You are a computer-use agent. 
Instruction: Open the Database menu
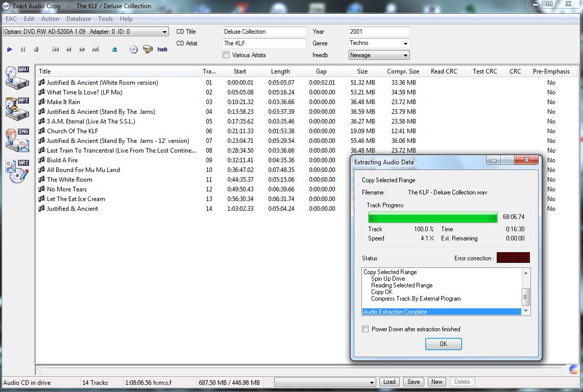79,18
